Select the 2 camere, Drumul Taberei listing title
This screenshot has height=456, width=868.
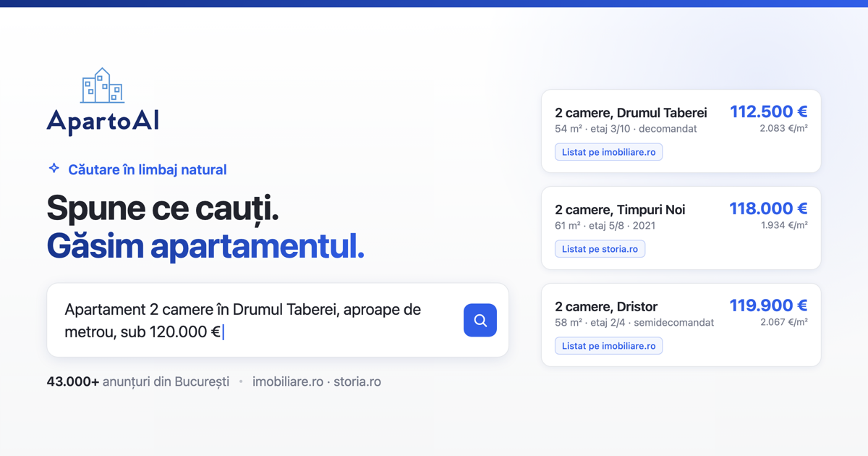[631, 113]
